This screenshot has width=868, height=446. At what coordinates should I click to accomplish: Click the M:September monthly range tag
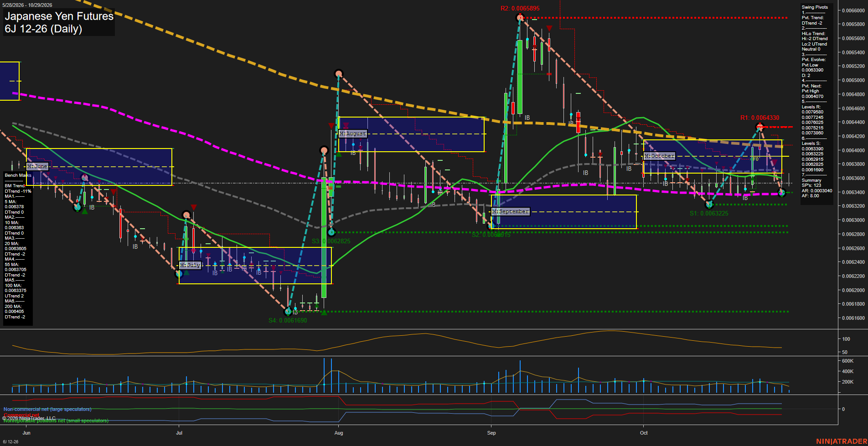(x=511, y=211)
